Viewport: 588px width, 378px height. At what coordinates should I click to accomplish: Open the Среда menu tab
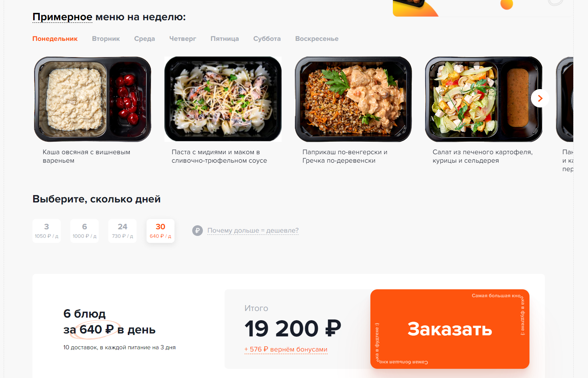pyautogui.click(x=144, y=39)
